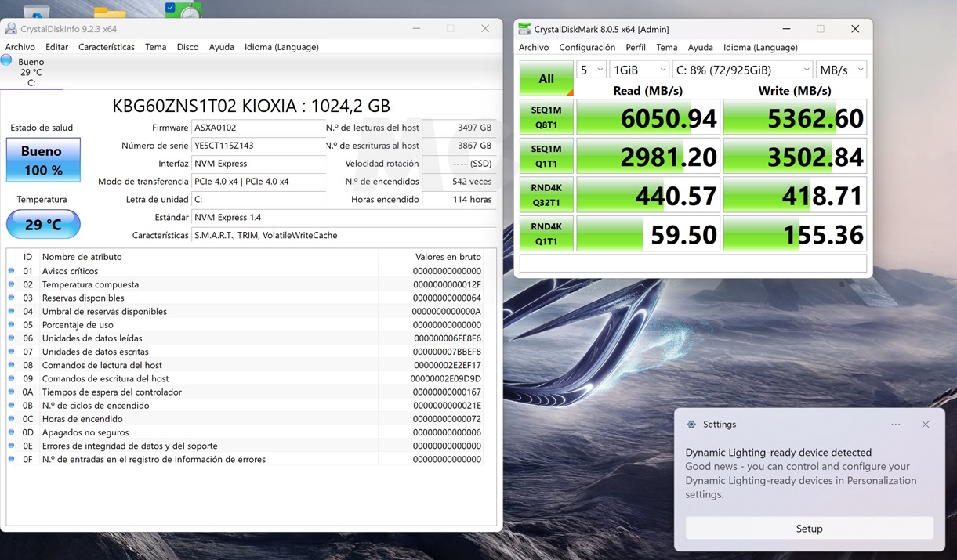This screenshot has width=957, height=560.
Task: Click the Bueno 100 % health status box
Action: (43, 160)
